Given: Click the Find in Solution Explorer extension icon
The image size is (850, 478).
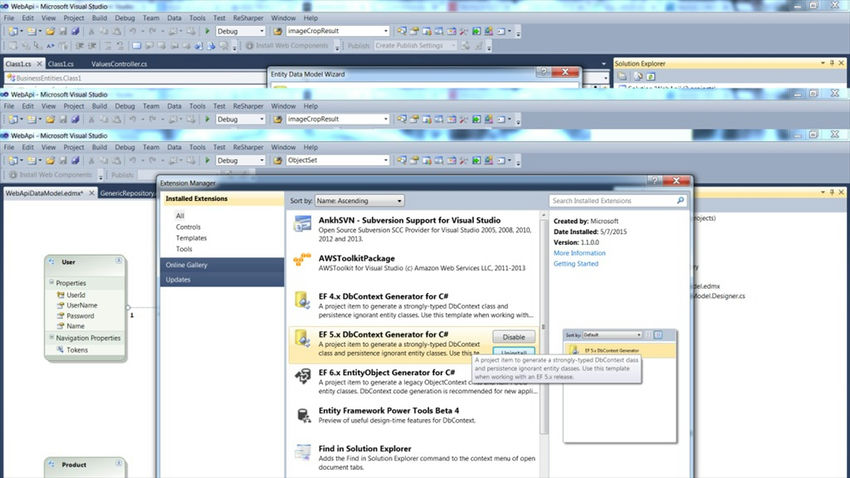Looking at the screenshot, I should [302, 452].
